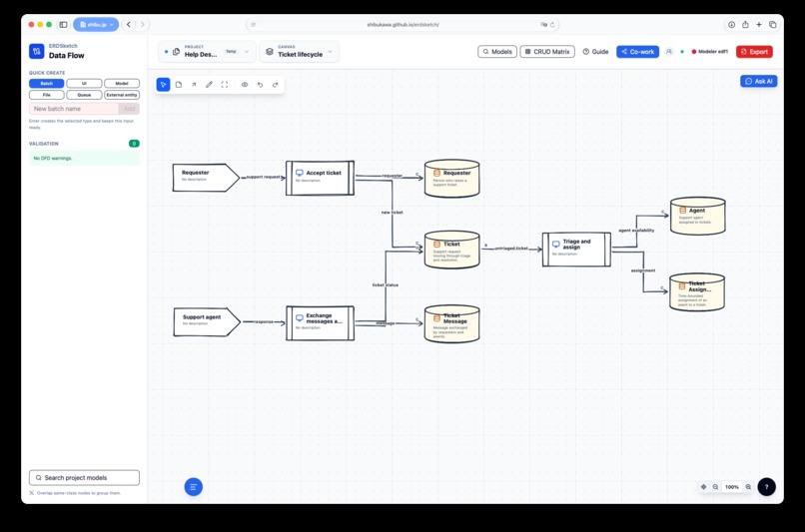Click the validation warnings count badge

coord(134,143)
